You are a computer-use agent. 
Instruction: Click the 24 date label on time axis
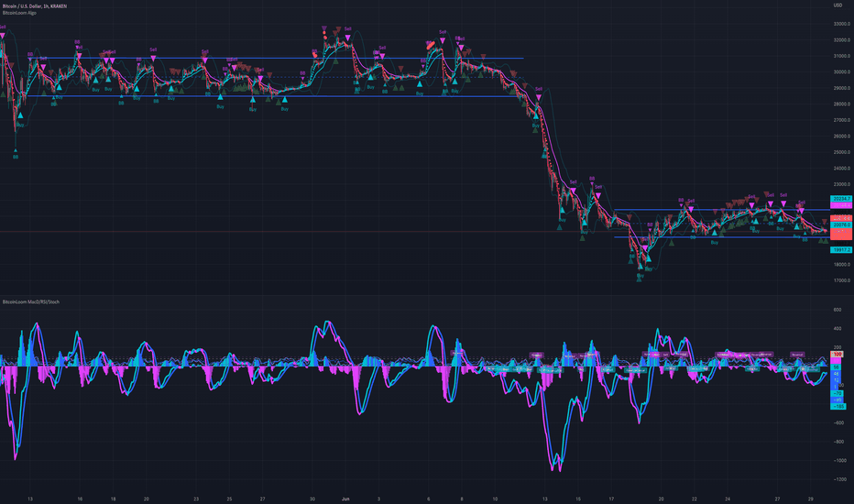[x=728, y=499]
